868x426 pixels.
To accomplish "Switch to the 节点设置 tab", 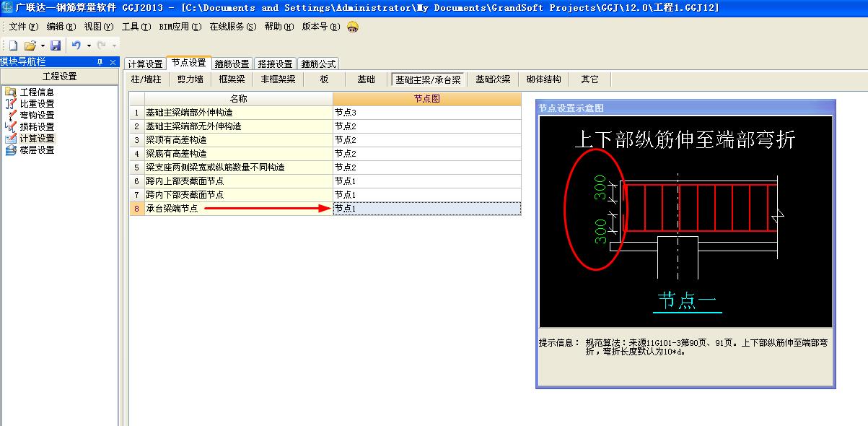I will 189,64.
